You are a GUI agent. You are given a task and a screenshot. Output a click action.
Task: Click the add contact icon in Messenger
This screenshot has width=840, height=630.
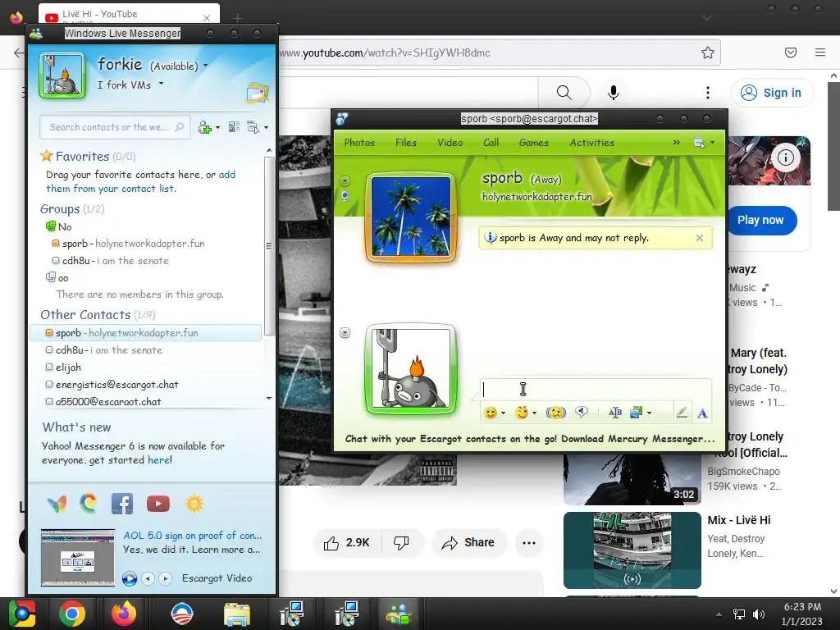coord(204,127)
